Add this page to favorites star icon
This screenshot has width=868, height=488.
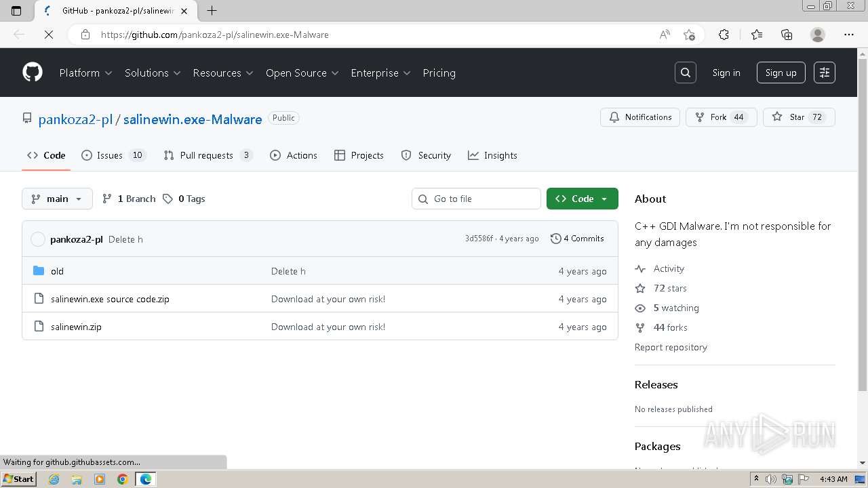(689, 35)
